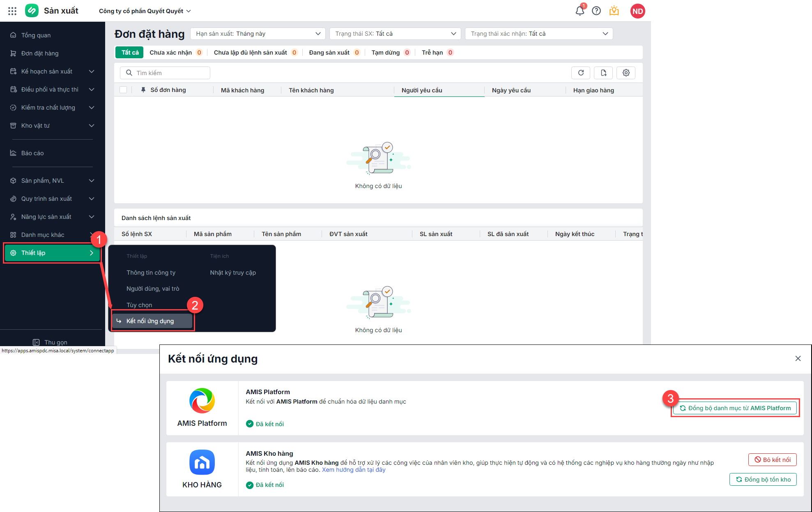Tick the select-all checkbox in the table header
This screenshot has width=812, height=512.
[x=123, y=90]
